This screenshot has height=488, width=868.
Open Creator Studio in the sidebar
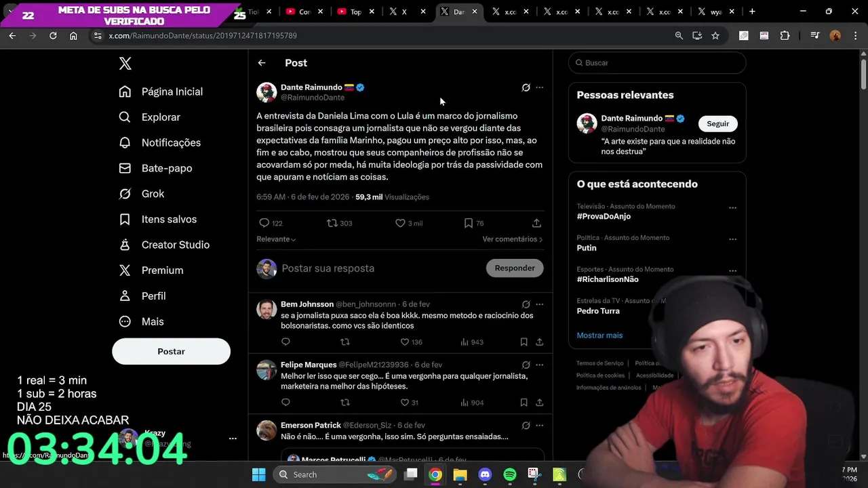coord(164,245)
